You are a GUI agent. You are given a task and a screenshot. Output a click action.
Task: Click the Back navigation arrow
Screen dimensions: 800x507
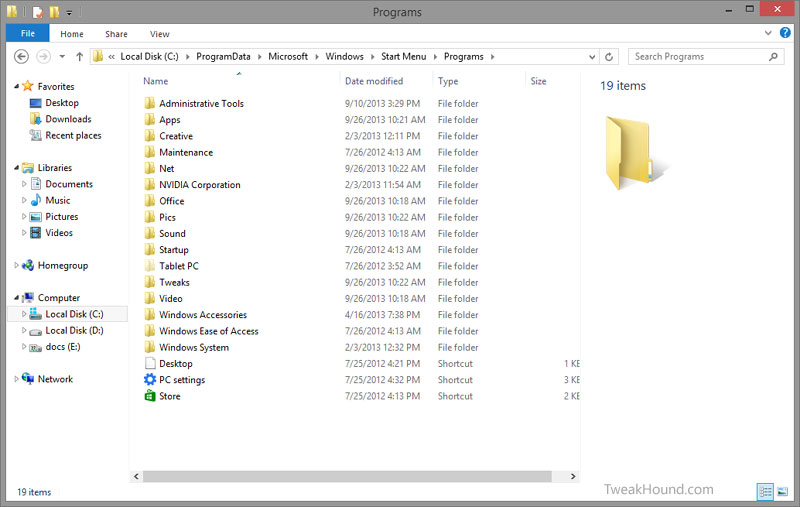[x=21, y=57]
